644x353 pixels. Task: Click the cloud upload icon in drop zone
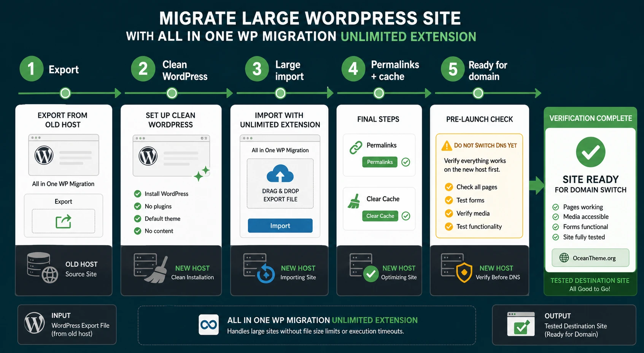280,174
